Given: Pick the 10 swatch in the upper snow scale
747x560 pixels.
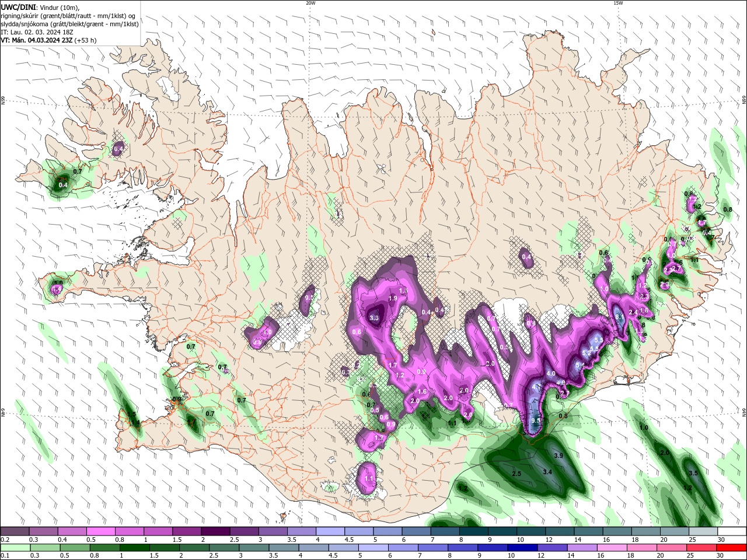Looking at the screenshot, I should pyautogui.click(x=531, y=531).
